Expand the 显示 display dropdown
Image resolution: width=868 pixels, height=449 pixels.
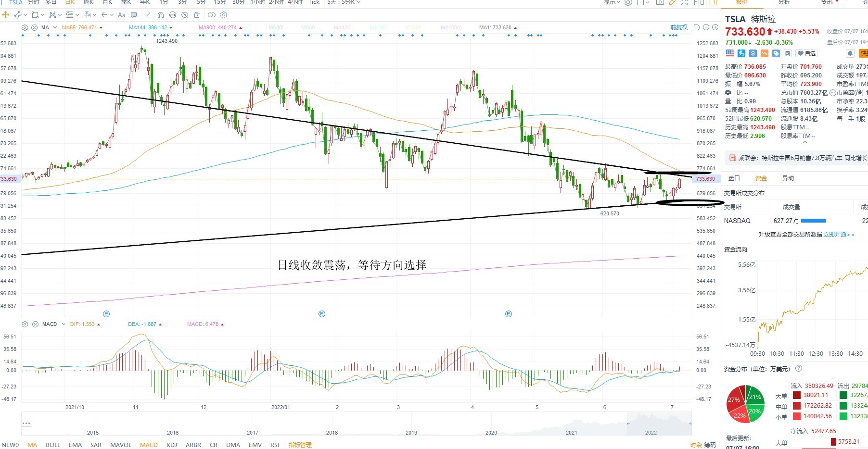(x=613, y=2)
